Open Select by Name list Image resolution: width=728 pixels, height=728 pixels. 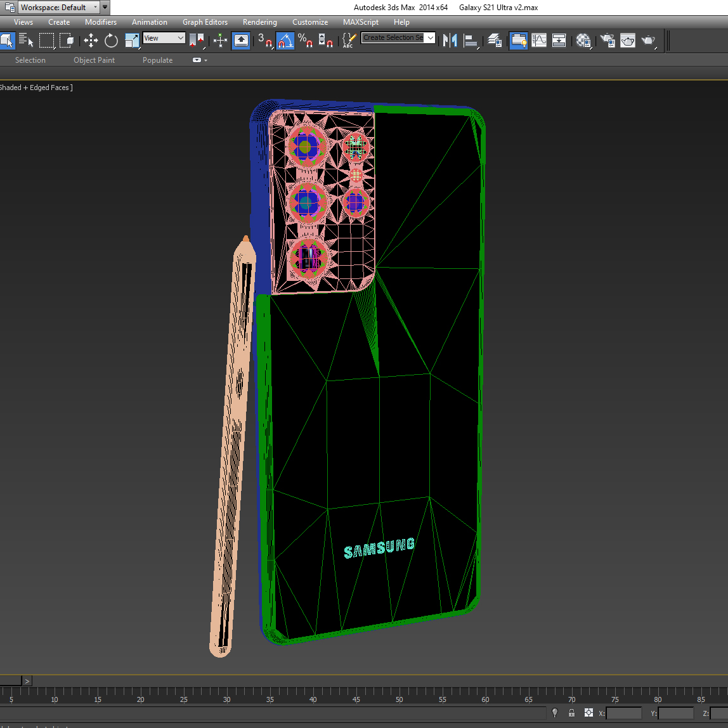click(x=26, y=41)
